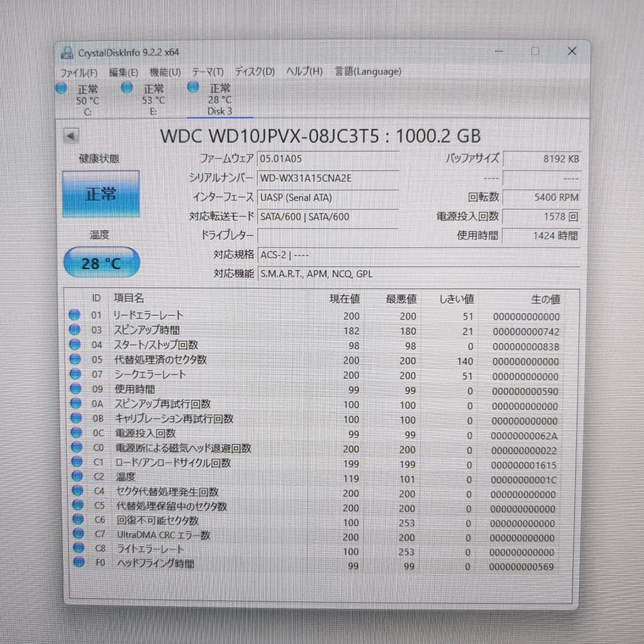Click the previous disk arrow button

tap(71, 136)
